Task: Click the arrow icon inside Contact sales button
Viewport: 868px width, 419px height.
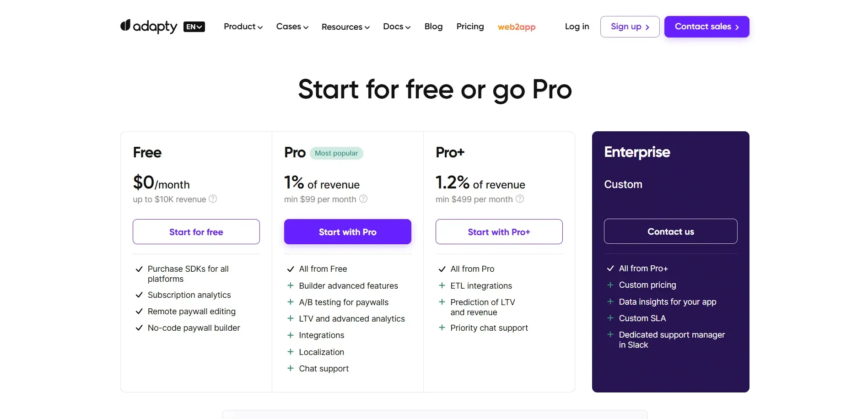Action: point(737,27)
